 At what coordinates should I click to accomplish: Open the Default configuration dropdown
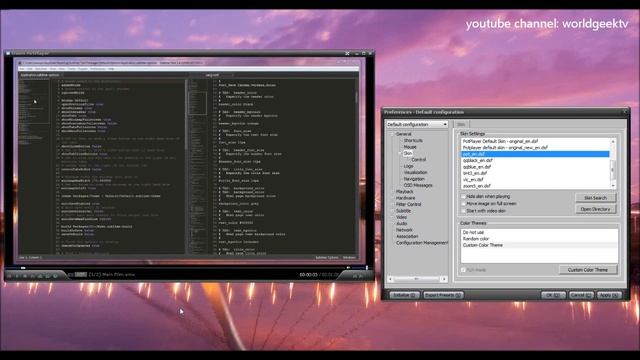[417, 124]
